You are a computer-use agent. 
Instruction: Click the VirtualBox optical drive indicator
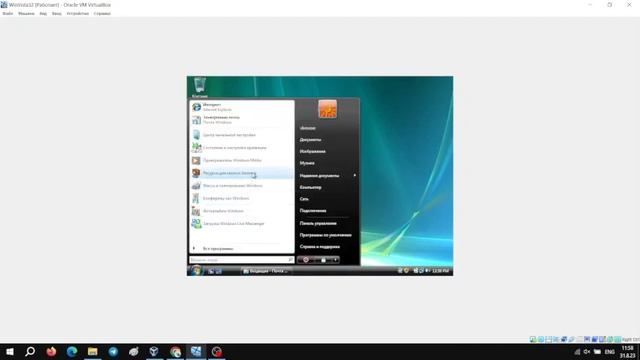tap(540, 340)
